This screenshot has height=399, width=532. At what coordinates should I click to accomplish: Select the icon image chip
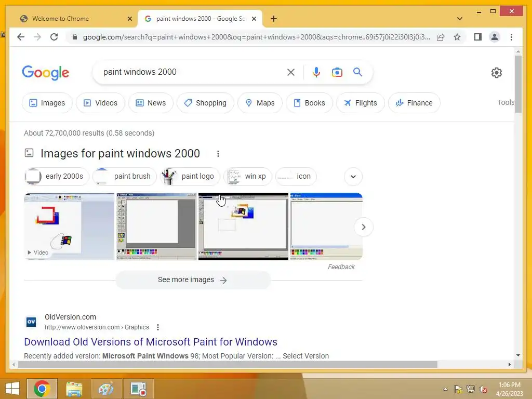[x=296, y=177]
